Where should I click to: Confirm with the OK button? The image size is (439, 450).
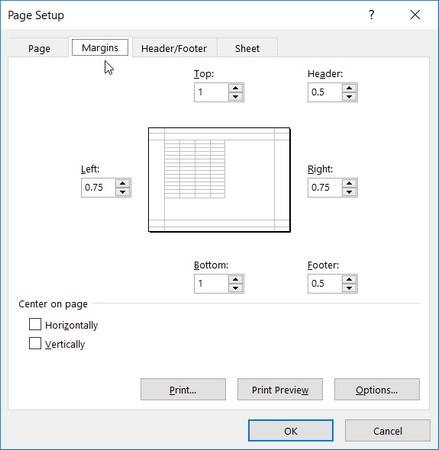tap(291, 431)
